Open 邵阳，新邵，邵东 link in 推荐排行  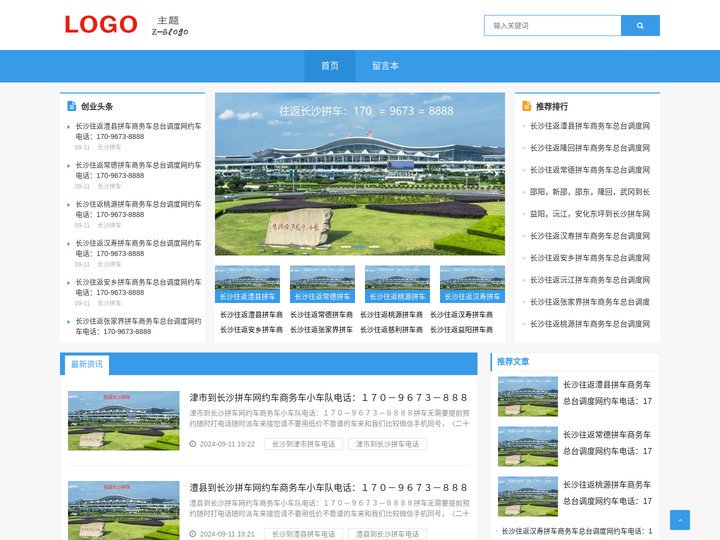(589, 192)
